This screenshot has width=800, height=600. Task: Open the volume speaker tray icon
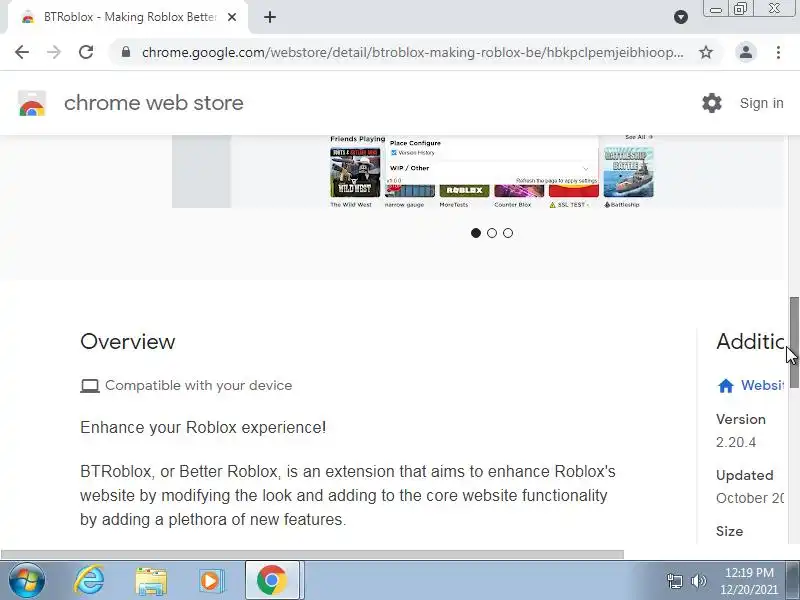(698, 581)
